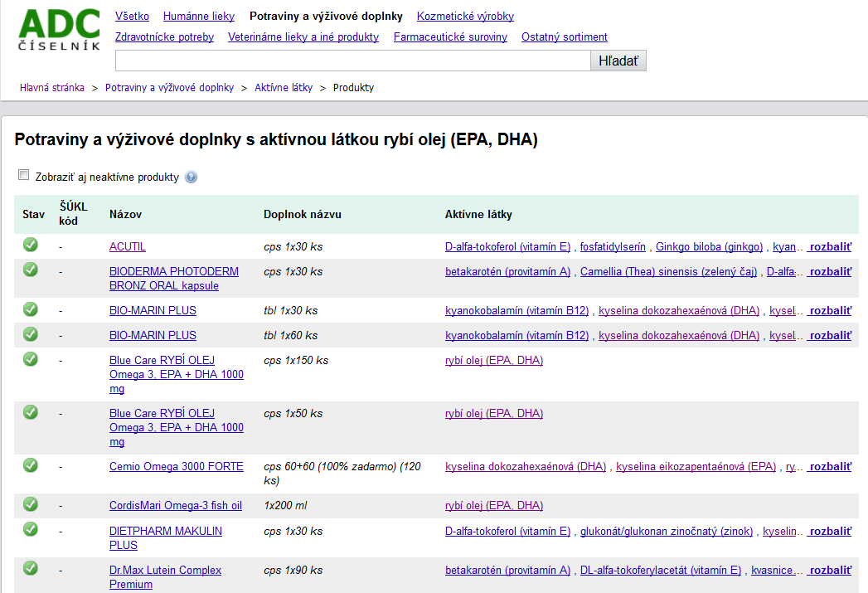Open Cemio Omega 3000 FORTE product

pos(176,467)
